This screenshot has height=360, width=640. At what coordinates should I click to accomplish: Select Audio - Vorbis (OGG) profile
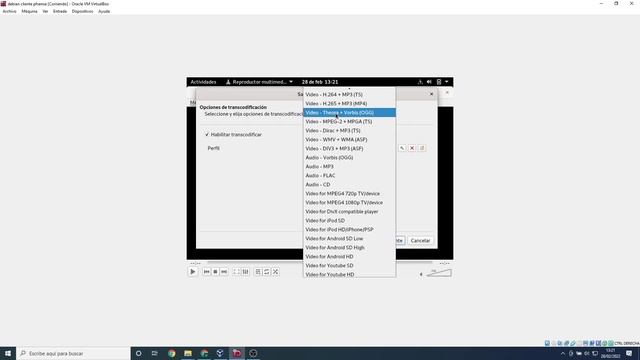[x=349, y=158]
